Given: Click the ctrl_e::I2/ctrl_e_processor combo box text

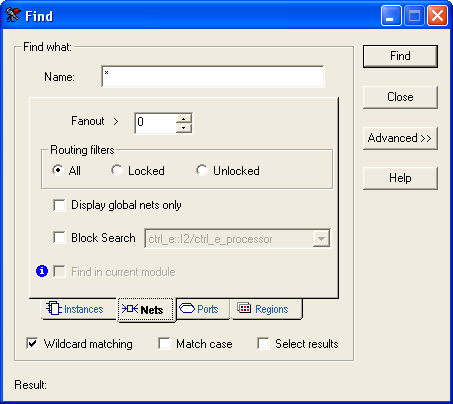Looking at the screenshot, I should (210, 239).
